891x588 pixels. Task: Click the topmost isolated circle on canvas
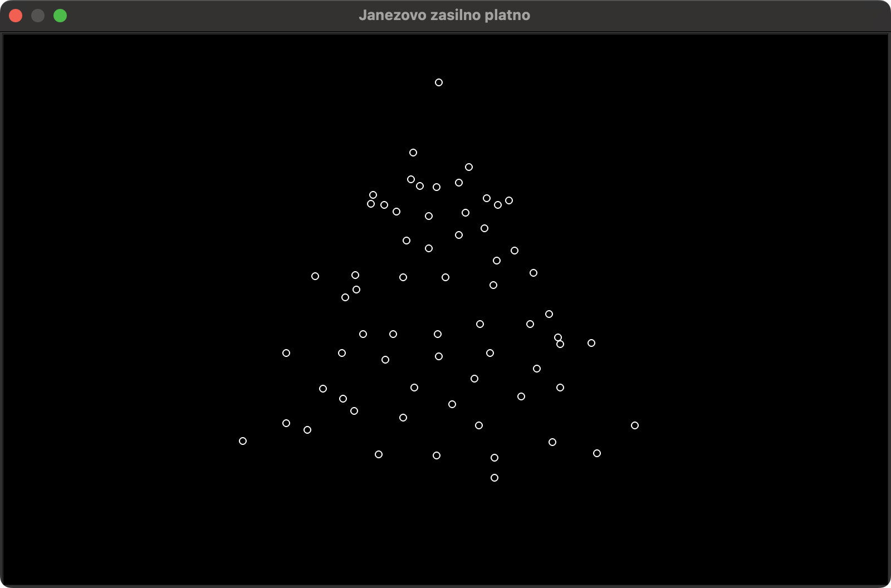point(439,82)
